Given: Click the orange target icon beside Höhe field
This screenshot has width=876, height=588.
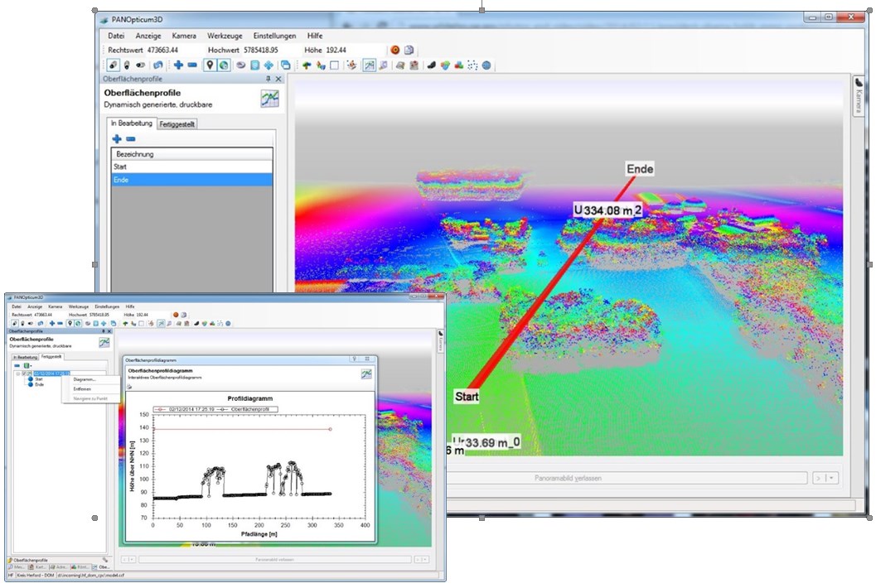Looking at the screenshot, I should (x=395, y=51).
